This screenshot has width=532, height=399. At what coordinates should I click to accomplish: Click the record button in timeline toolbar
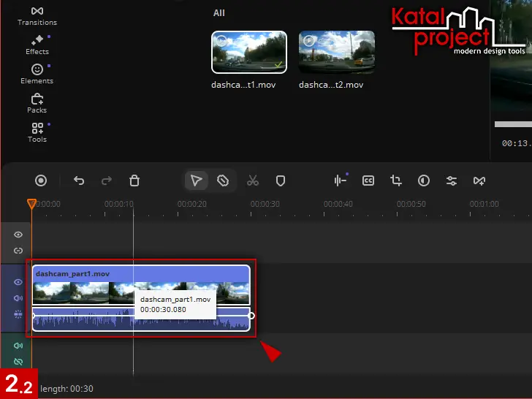41,180
